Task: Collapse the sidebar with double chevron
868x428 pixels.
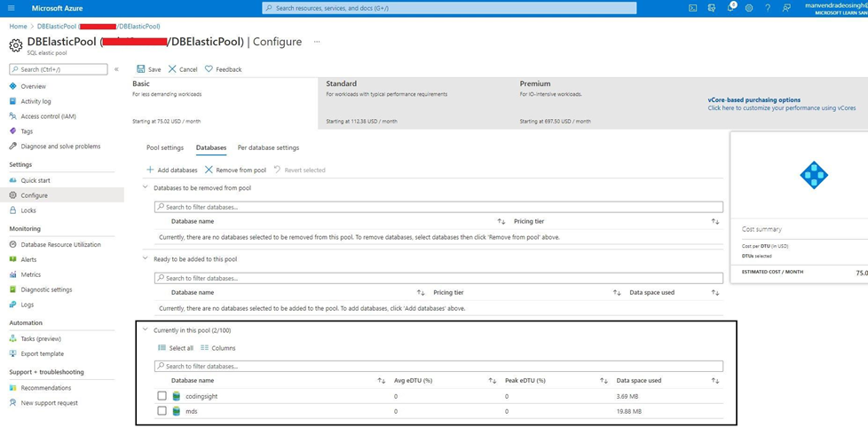Action: [116, 69]
